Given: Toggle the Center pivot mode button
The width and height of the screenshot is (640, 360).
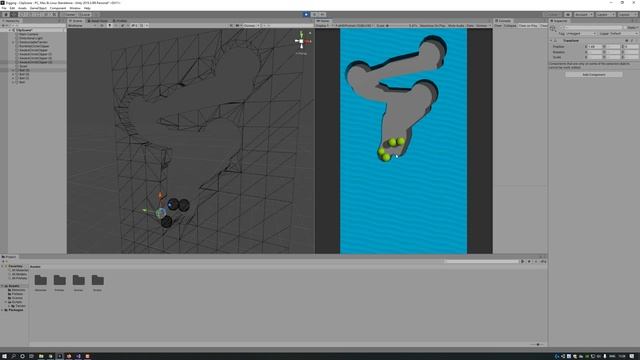Looking at the screenshot, I should 69,15.
